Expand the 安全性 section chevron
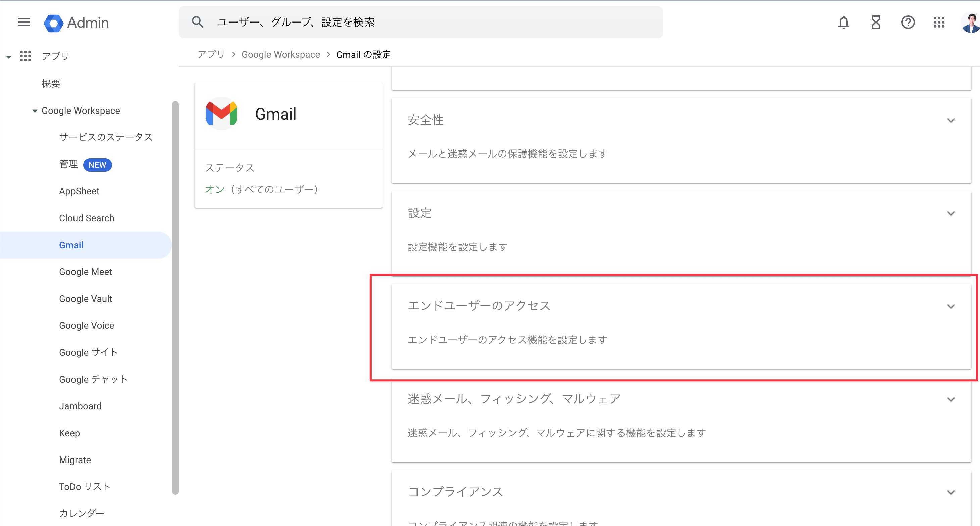 (x=951, y=120)
